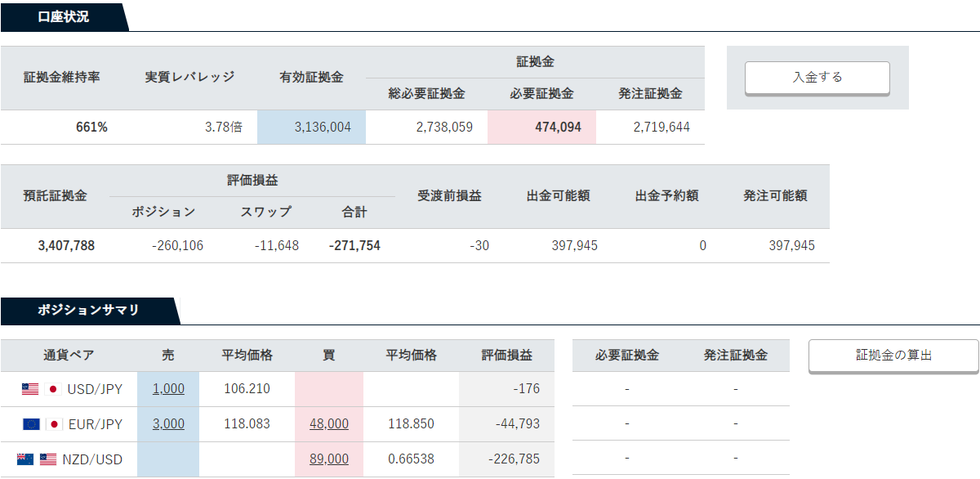980x479 pixels.
Task: Click the 受渡前損益 value -30
Action: click(479, 245)
